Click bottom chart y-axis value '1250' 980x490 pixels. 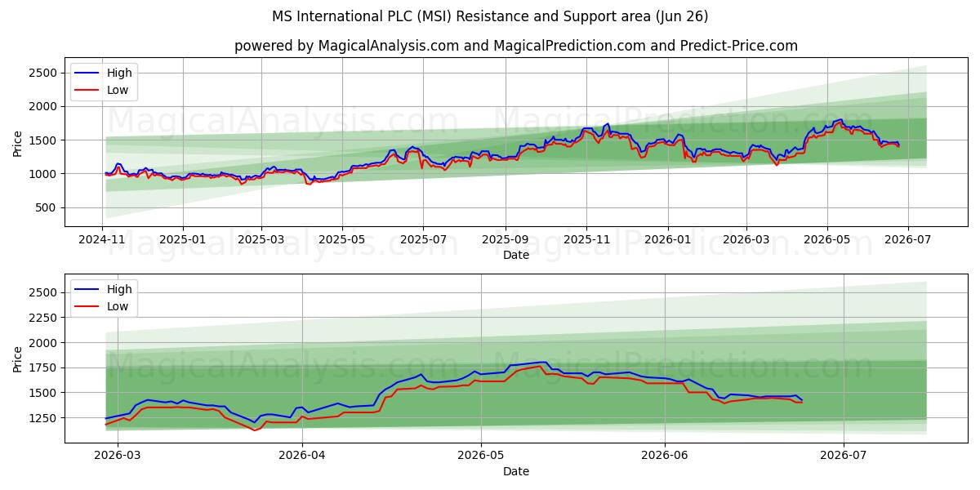pyautogui.click(x=42, y=418)
